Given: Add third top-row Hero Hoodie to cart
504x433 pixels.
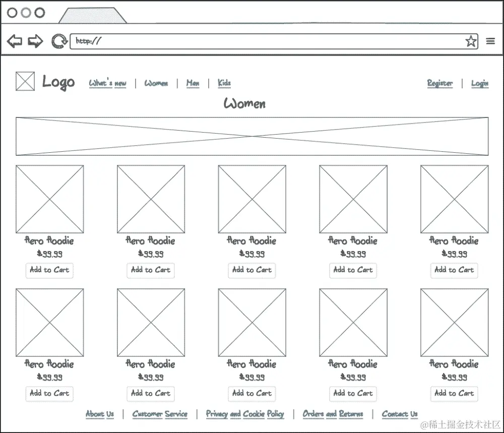Looking at the screenshot, I should click(x=252, y=270).
